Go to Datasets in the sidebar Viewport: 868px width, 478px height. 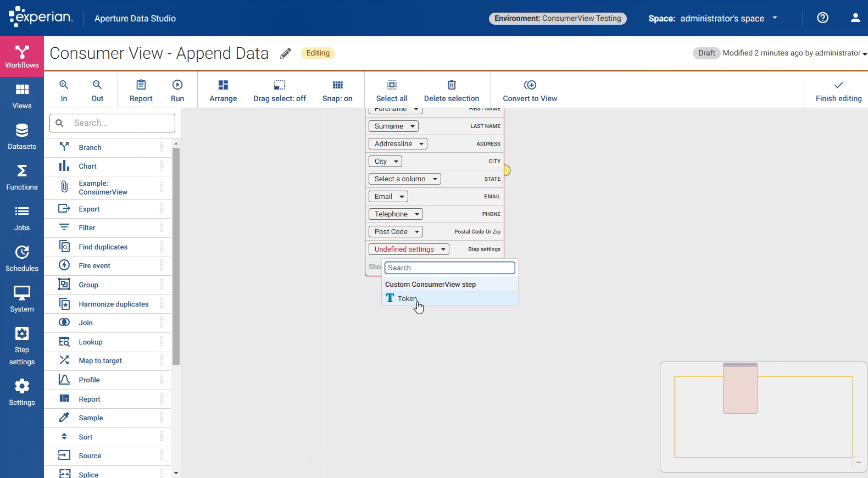(22, 138)
